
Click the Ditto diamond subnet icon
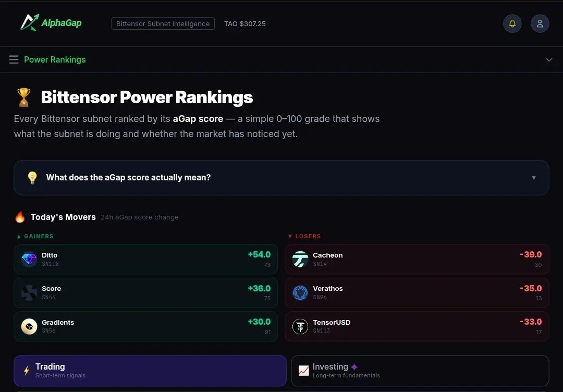pyautogui.click(x=29, y=259)
